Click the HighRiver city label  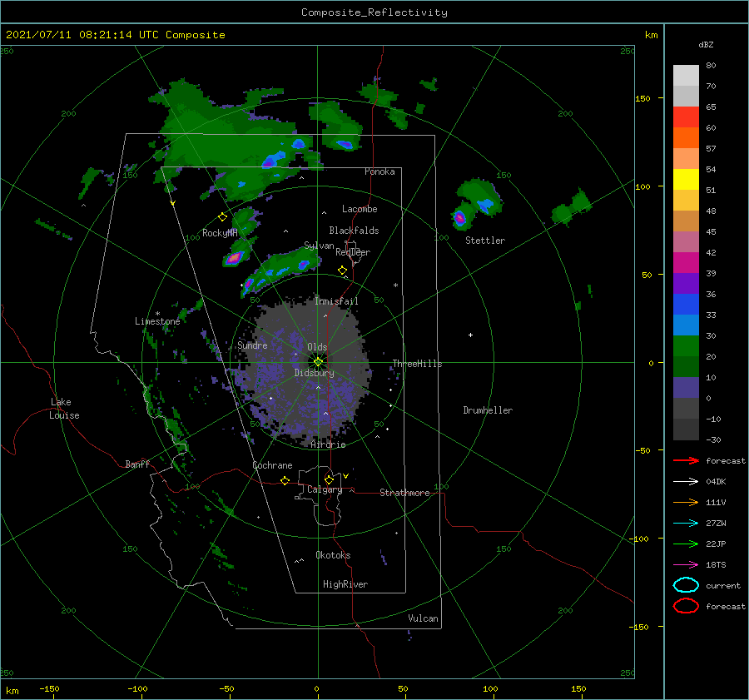[x=345, y=584]
